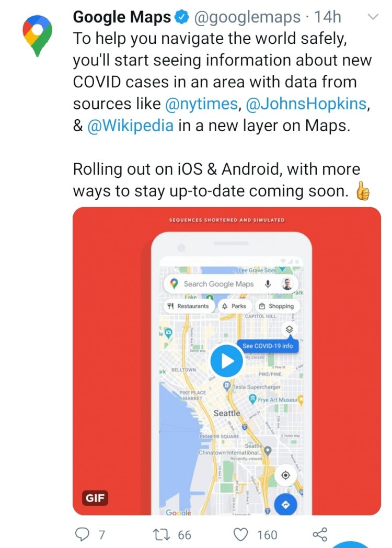Click the See COVID-19 info tooltip
This screenshot has width=392, height=548.
click(268, 346)
